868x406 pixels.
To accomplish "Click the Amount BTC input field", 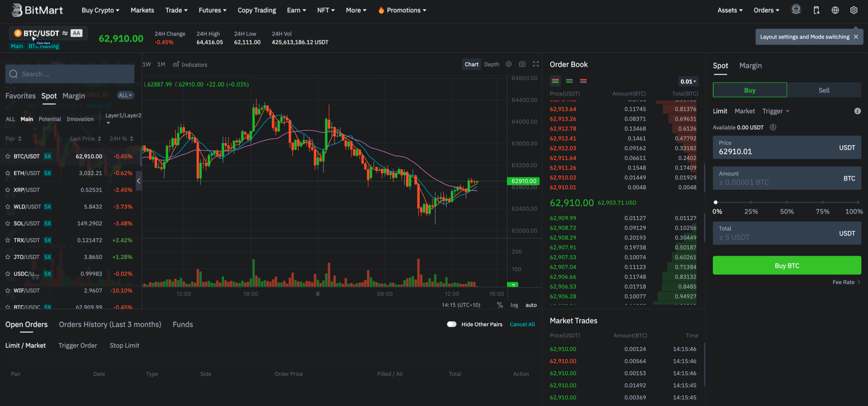I will [x=787, y=178].
